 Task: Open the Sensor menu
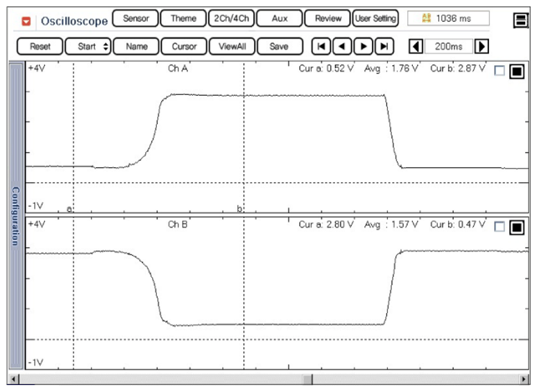[x=135, y=19]
